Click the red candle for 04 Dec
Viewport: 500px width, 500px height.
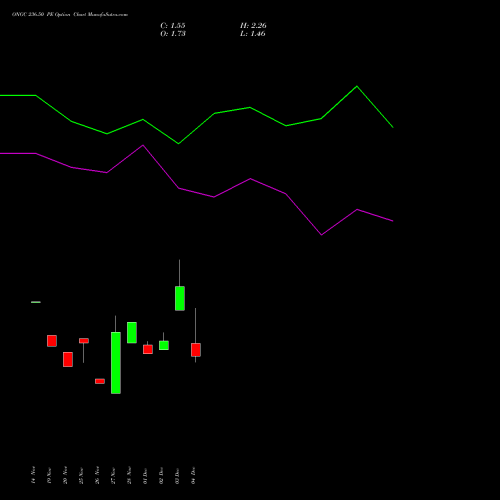tap(196, 350)
